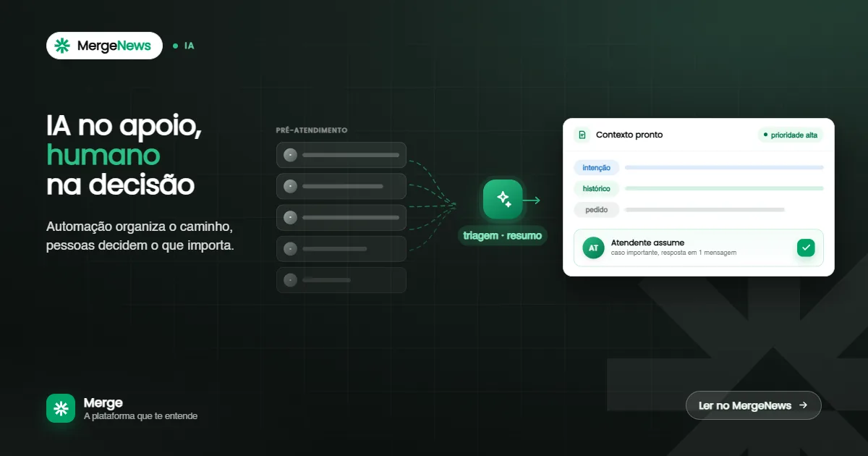Select the histórico tag
Image resolution: width=868 pixels, height=456 pixels.
tap(597, 189)
